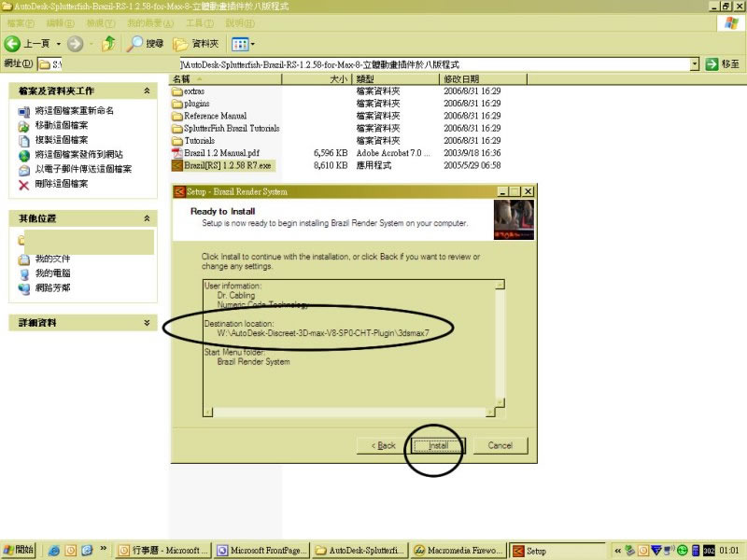This screenshot has width=747, height=560.
Task: Click the summary box scroll left arrow
Action: [x=208, y=412]
